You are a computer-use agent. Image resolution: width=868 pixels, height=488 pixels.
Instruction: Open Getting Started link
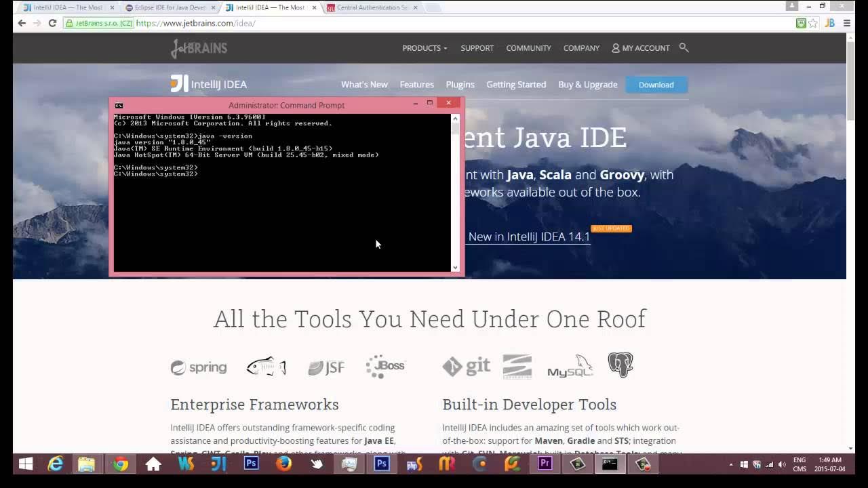tap(516, 85)
